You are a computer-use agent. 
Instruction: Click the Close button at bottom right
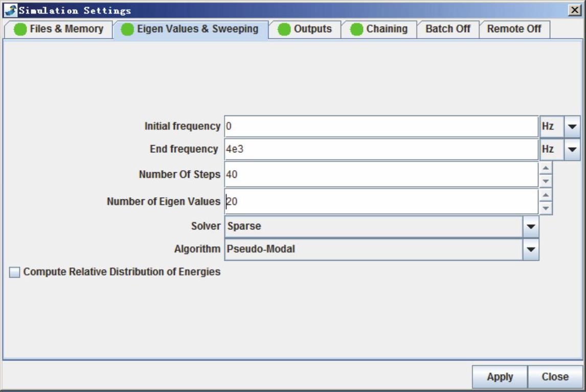(555, 377)
